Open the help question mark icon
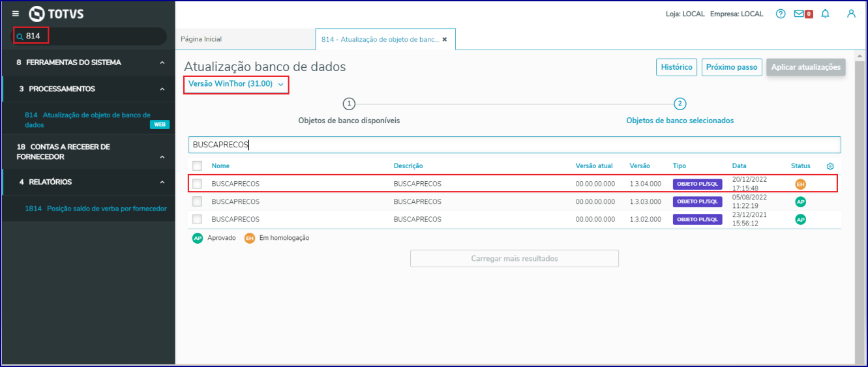Viewport: 868px width, 367px height. pyautogui.click(x=781, y=14)
